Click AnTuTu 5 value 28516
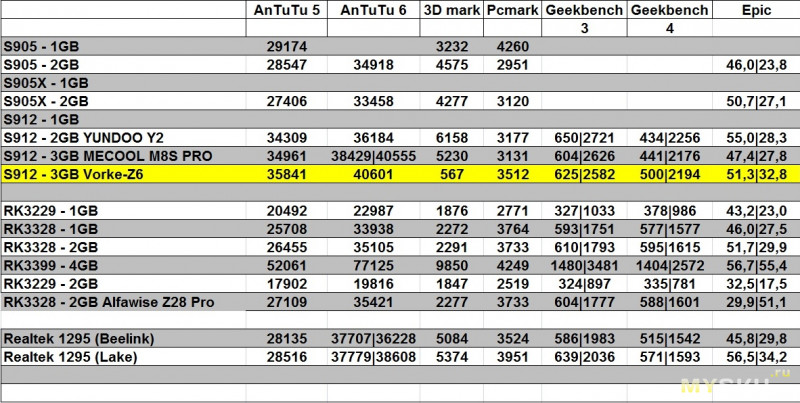The height and width of the screenshot is (403, 800). click(287, 357)
